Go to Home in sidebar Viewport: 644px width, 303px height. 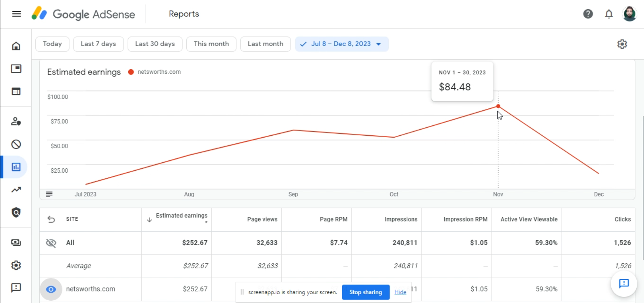[x=16, y=46]
